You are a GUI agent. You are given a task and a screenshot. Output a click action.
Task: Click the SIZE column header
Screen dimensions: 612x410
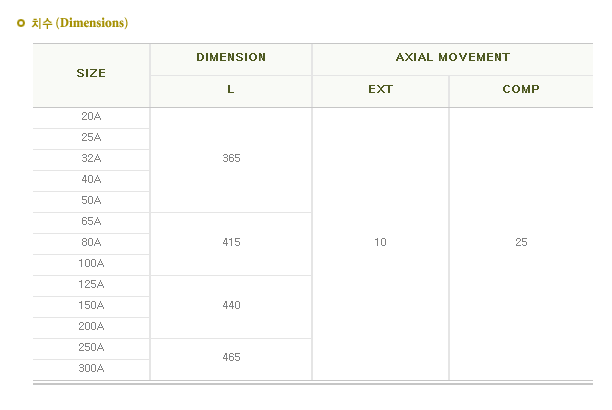91,73
